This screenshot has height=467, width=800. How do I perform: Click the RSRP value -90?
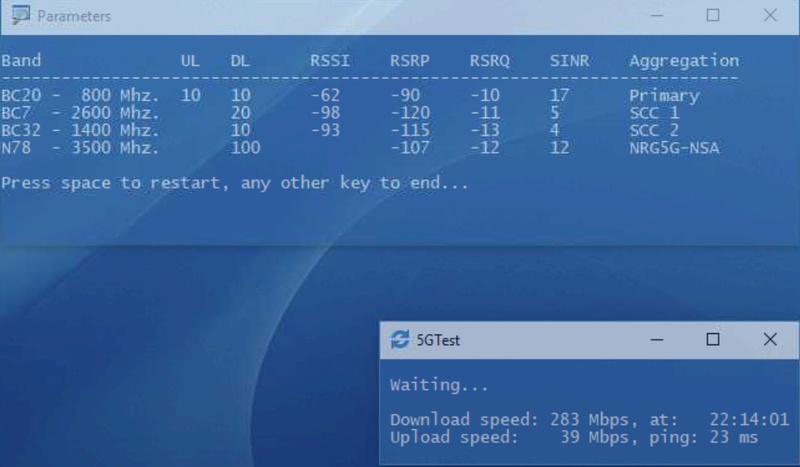405,95
